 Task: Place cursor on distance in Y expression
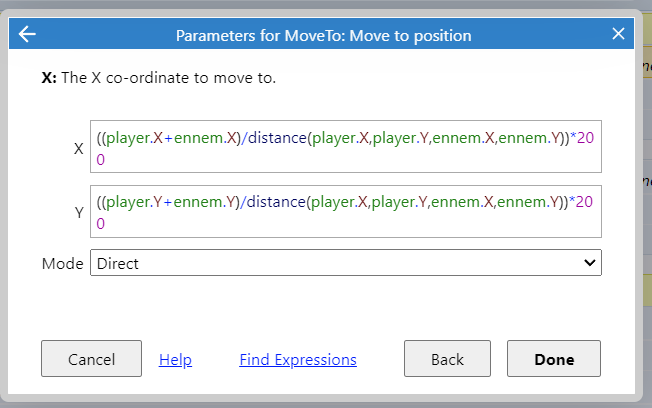276,202
